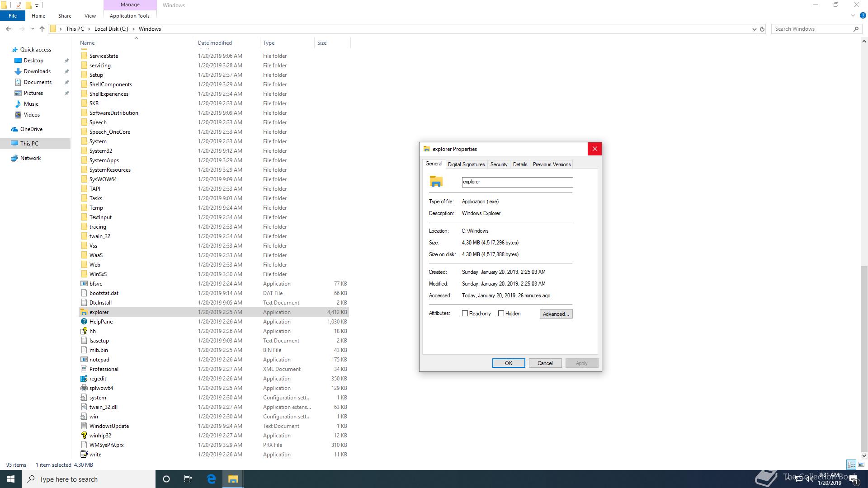Click the explorer filename text field

[517, 182]
